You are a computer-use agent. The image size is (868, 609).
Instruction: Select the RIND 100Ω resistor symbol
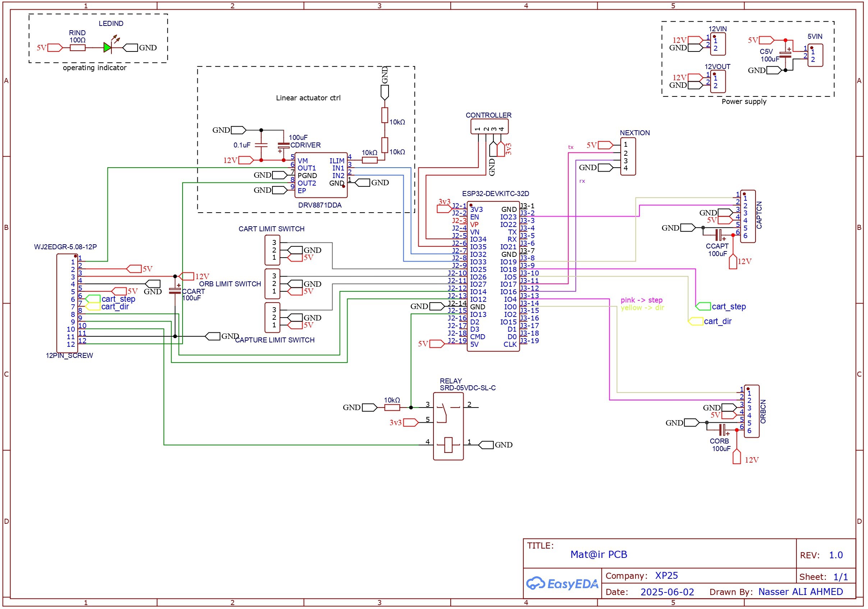coord(78,47)
